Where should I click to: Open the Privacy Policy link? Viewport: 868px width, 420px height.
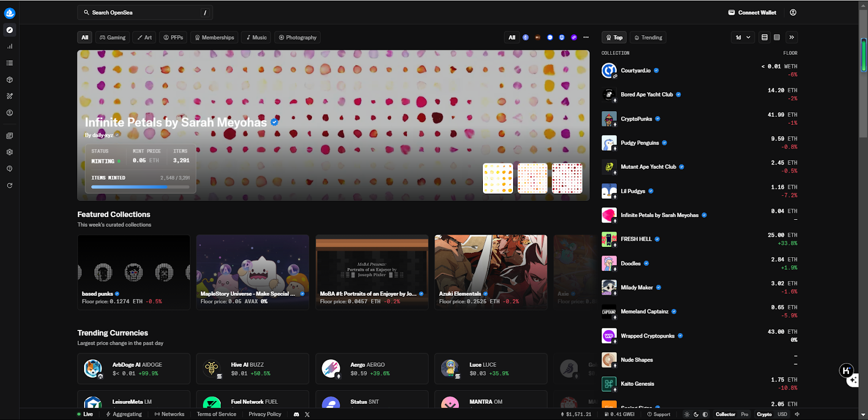[x=265, y=414]
